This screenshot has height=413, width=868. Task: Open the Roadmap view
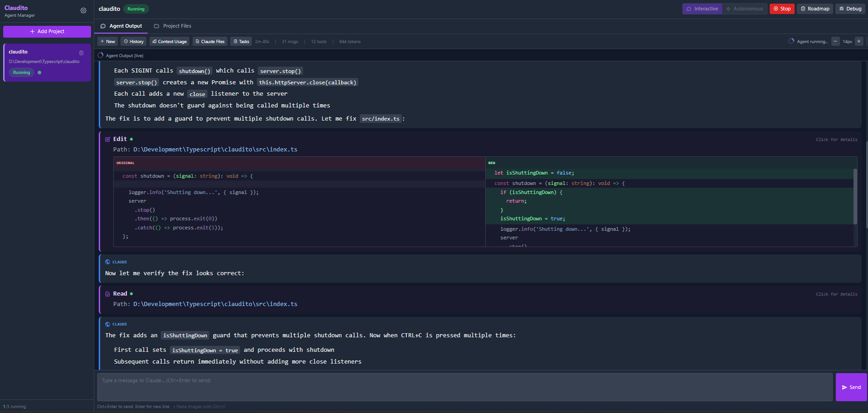click(814, 8)
